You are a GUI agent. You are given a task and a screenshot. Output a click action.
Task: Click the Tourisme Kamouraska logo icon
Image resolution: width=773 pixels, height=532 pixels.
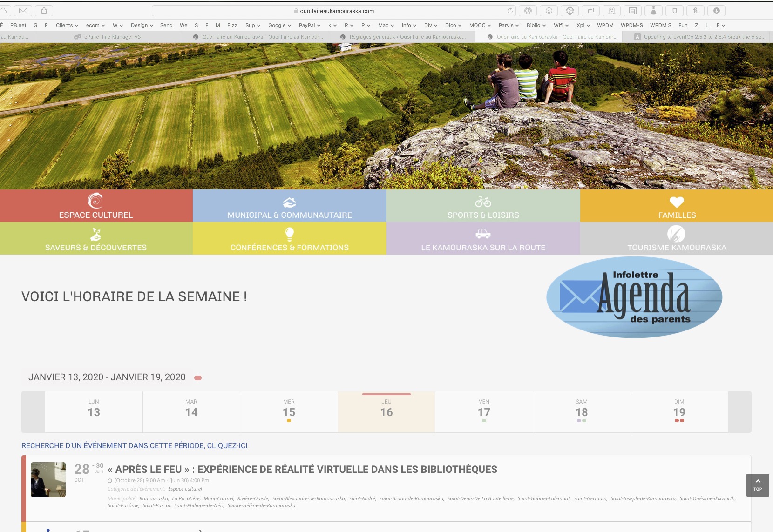pyautogui.click(x=676, y=234)
